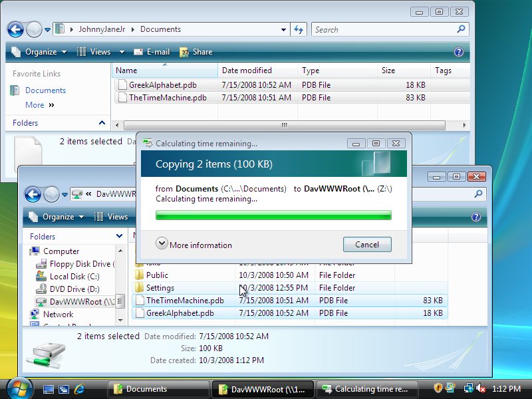Click Show Desktop in Quick Launch
532x399 pixels.
[48, 389]
